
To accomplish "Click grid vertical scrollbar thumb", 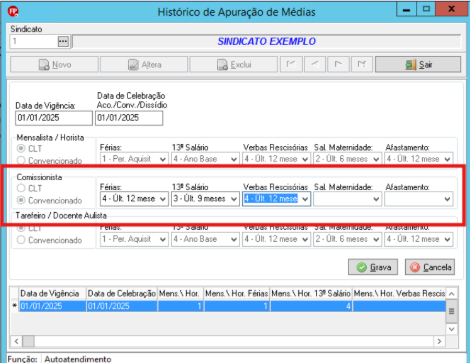I will (x=452, y=311).
